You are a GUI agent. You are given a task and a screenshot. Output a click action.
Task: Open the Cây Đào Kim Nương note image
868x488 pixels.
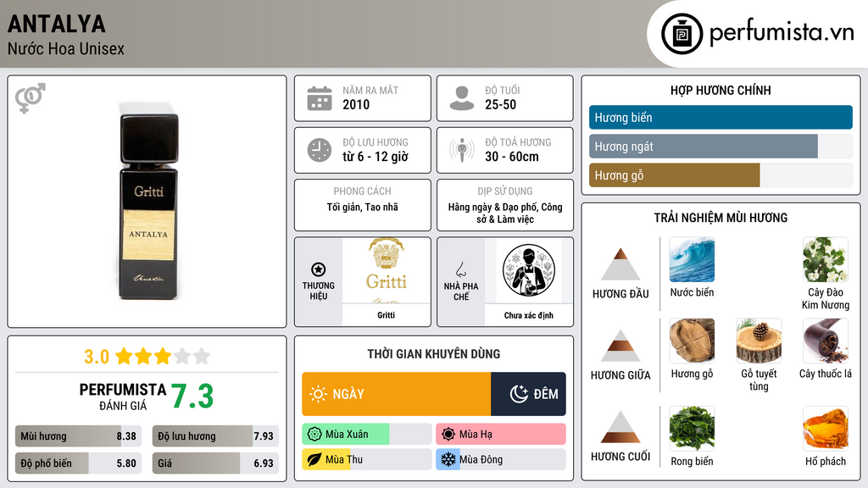[826, 259]
